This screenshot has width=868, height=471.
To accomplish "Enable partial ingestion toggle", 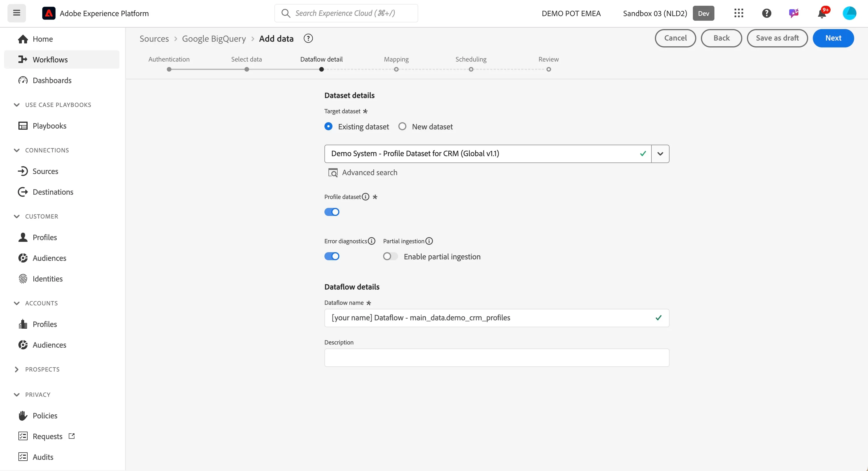I will [390, 256].
